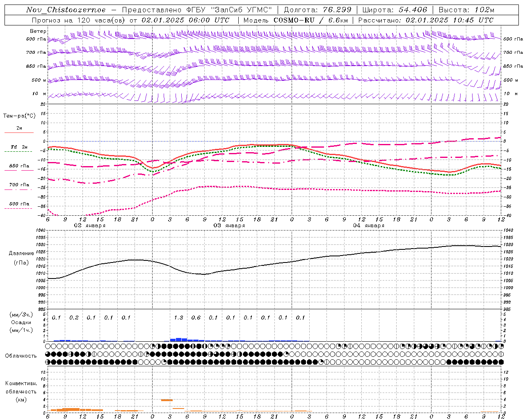Click the '02 января' date label
525x420 pixels.
click(89, 226)
